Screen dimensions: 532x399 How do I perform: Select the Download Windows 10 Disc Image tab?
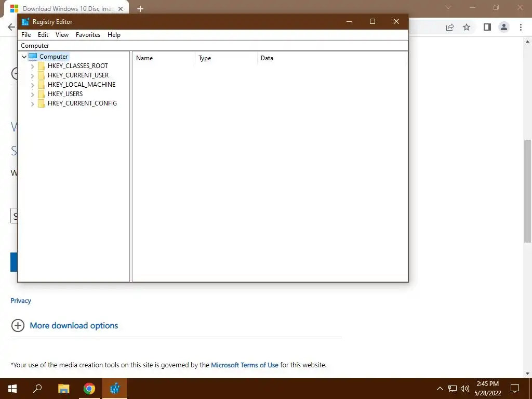(66, 9)
